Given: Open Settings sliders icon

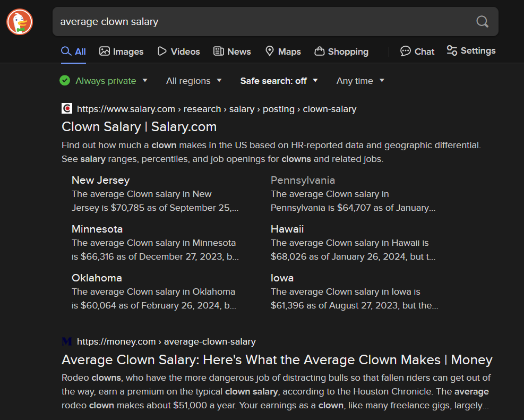Looking at the screenshot, I should 452,50.
